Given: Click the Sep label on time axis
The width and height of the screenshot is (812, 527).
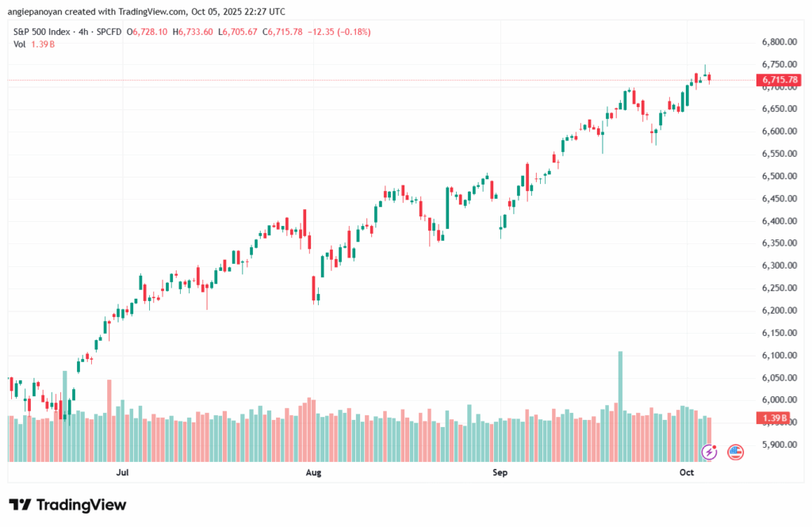Looking at the screenshot, I should pyautogui.click(x=500, y=473).
